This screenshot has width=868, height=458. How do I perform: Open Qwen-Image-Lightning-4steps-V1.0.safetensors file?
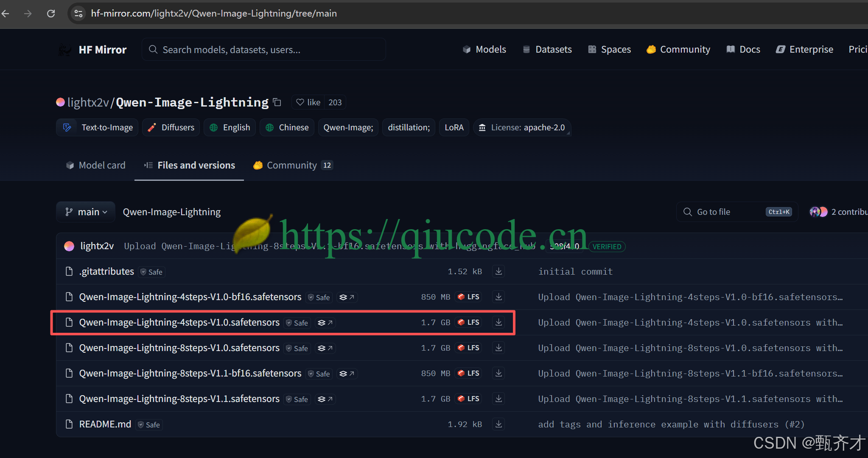click(179, 323)
